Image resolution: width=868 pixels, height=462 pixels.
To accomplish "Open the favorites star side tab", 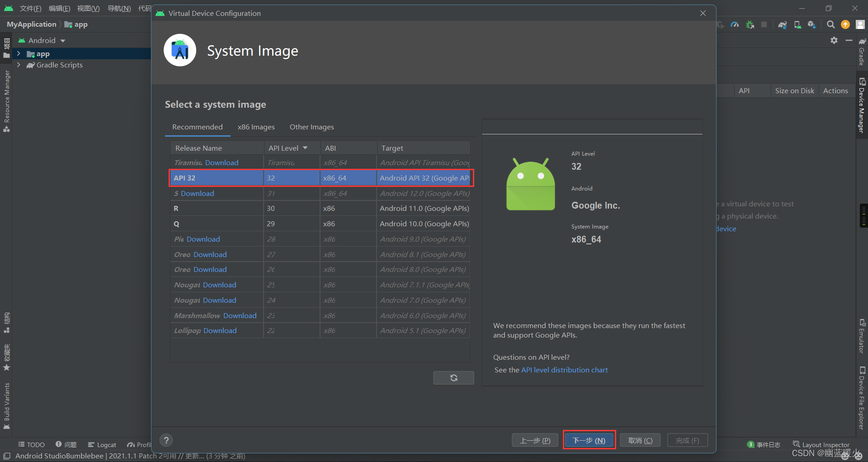I will (6, 357).
